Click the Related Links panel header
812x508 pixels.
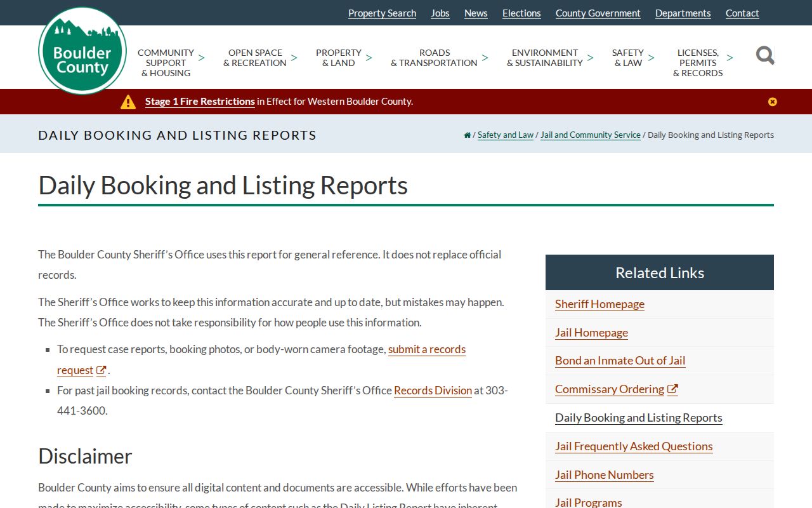tap(660, 272)
